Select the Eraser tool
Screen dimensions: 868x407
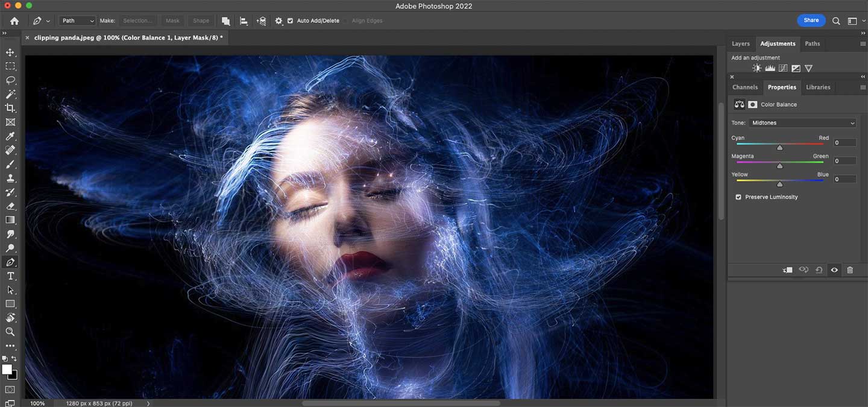click(10, 206)
